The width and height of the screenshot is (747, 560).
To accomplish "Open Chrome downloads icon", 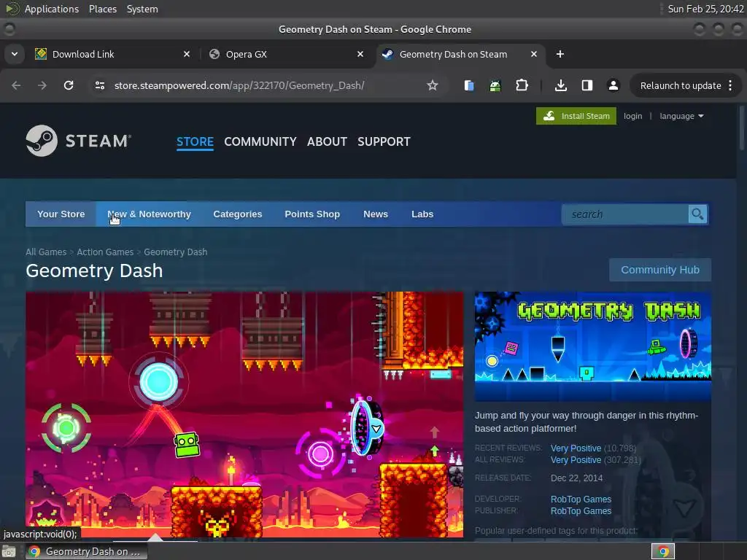I will click(x=561, y=85).
